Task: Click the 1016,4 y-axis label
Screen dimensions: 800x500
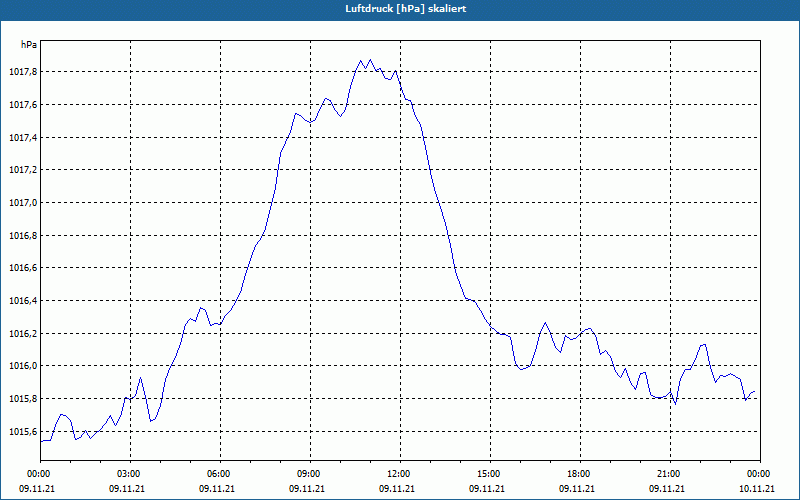Action: click(23, 301)
